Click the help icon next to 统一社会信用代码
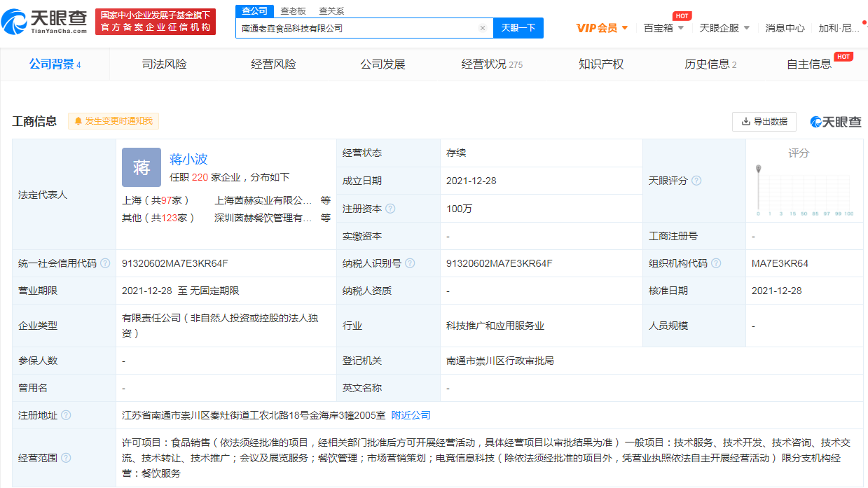868x488 pixels. coord(105,263)
